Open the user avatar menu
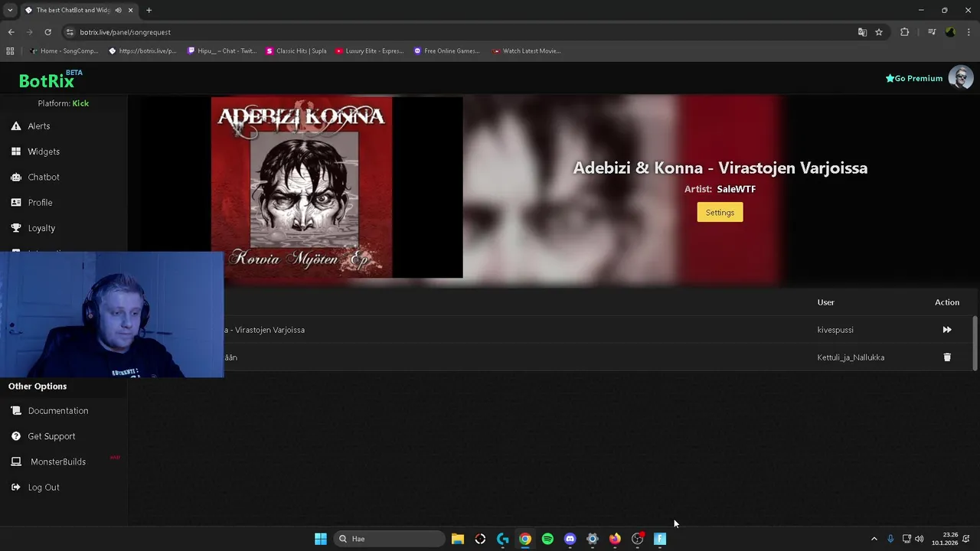980x551 pixels. pyautogui.click(x=961, y=78)
